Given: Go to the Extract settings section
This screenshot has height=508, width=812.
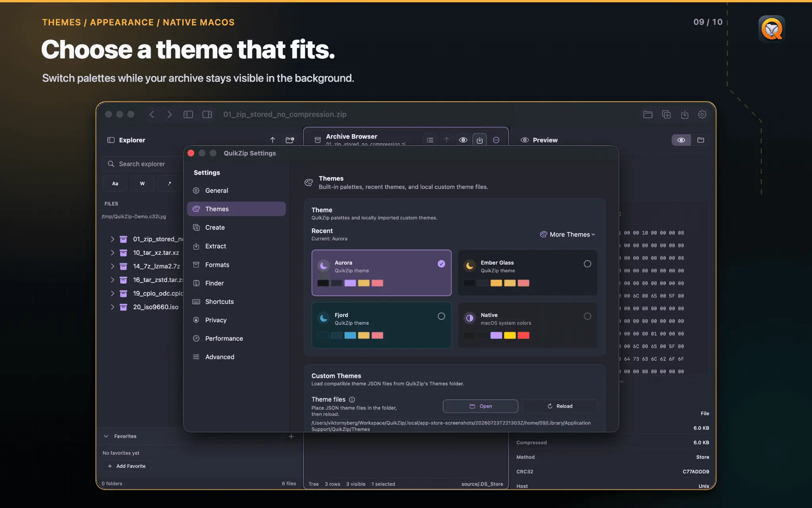Looking at the screenshot, I should pos(236,246).
